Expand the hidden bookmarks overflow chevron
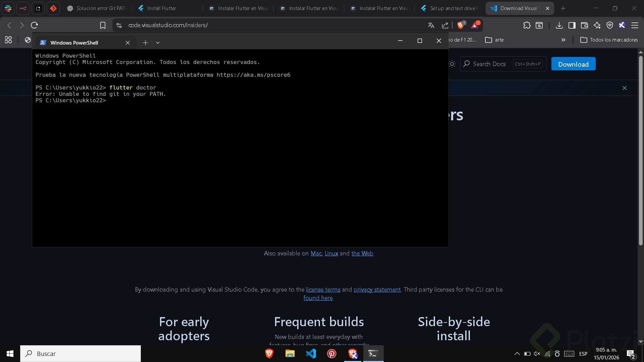Screen dimensions: 644x362 tap(563, 40)
